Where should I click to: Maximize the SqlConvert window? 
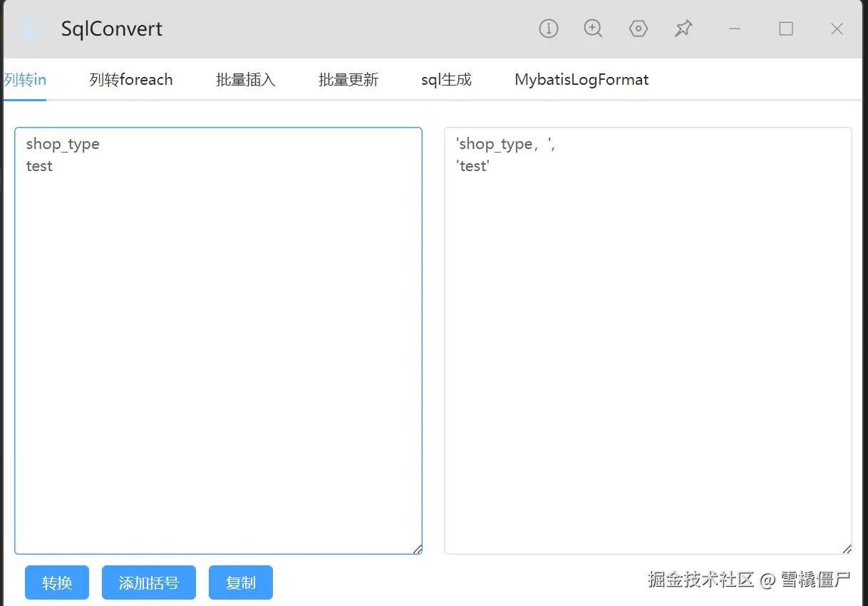[786, 29]
